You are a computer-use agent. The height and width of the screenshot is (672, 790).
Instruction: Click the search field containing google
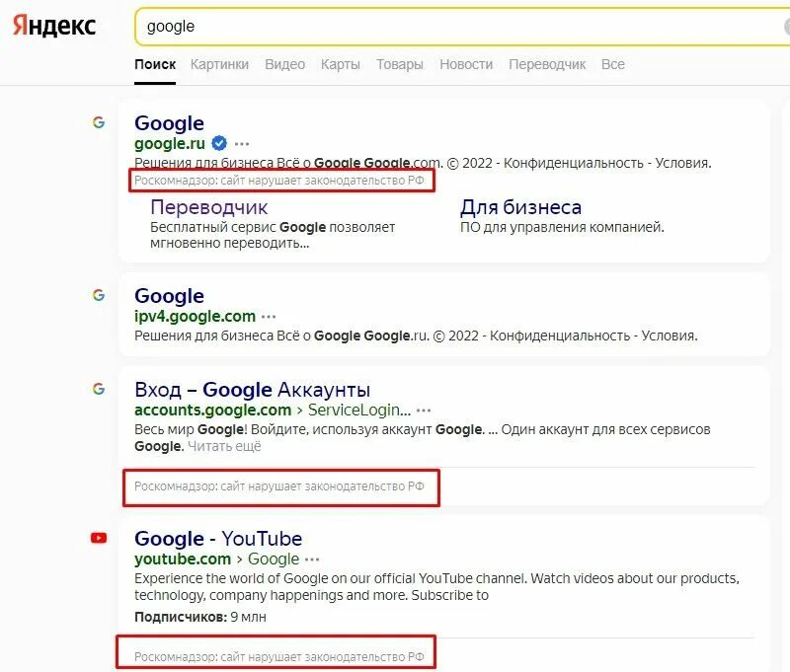coord(462,27)
